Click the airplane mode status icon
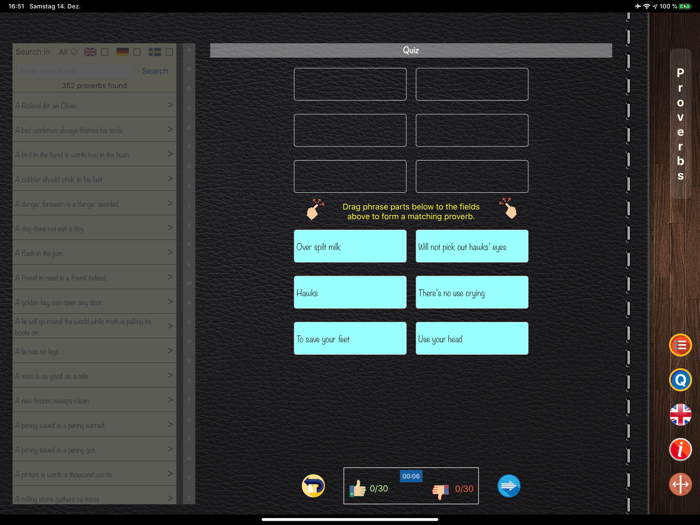Image resolution: width=700 pixels, height=525 pixels. coord(638,6)
